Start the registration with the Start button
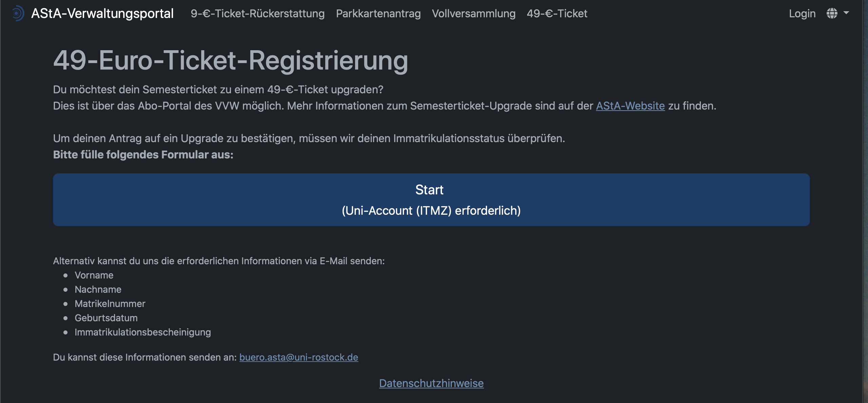The width and height of the screenshot is (868, 403). click(x=431, y=200)
